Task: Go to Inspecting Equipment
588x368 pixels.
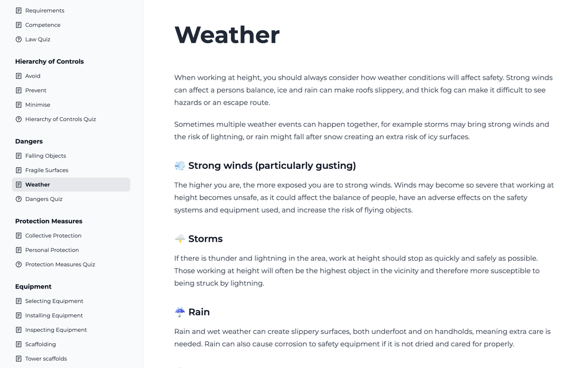Action: pos(56,330)
